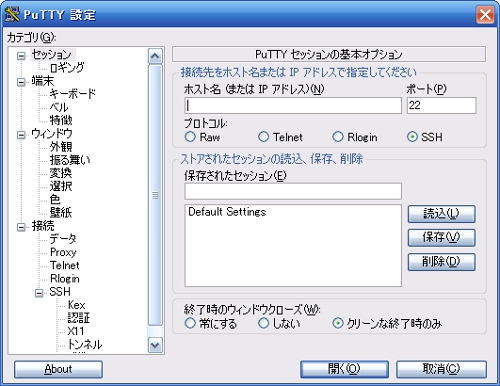Open Rlogin category in tree
The image size is (500, 386).
[65, 279]
